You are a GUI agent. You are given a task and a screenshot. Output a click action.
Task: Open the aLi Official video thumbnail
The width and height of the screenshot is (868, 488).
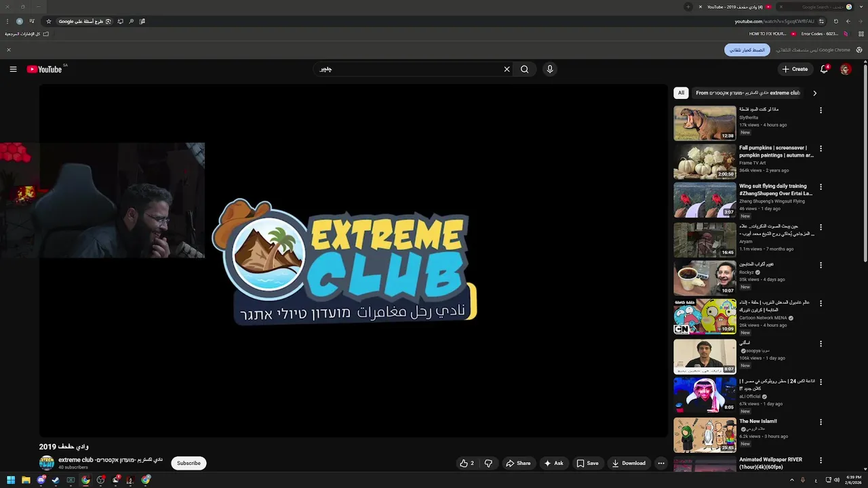pos(705,394)
